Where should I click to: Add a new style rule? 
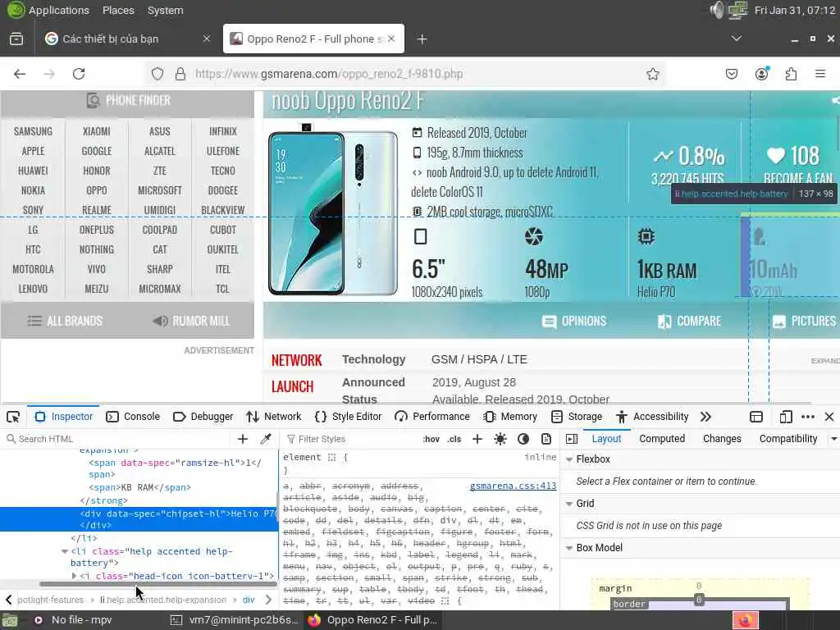click(x=477, y=439)
